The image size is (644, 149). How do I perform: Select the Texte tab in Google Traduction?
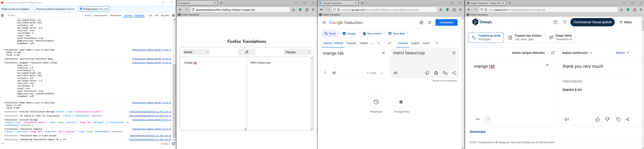pos(330,34)
